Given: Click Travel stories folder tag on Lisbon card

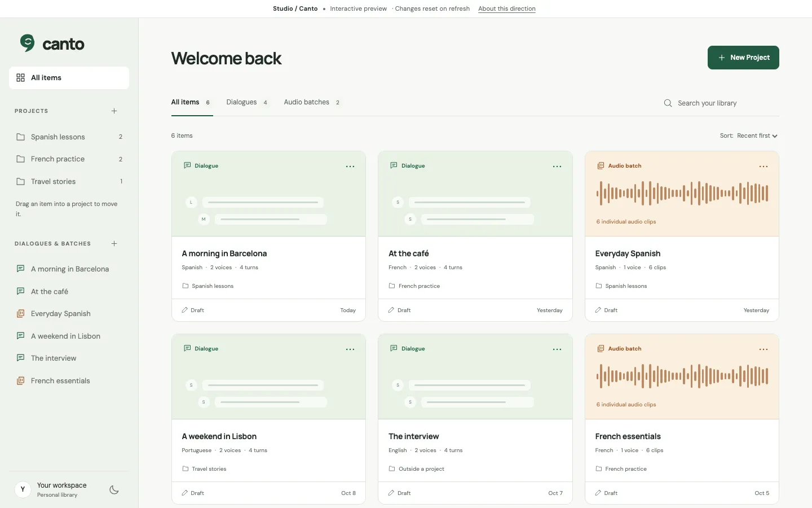Looking at the screenshot, I should (204, 469).
